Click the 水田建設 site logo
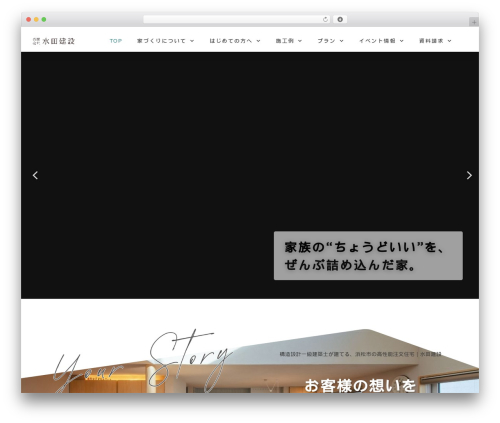This screenshot has width=500, height=423. [54, 41]
